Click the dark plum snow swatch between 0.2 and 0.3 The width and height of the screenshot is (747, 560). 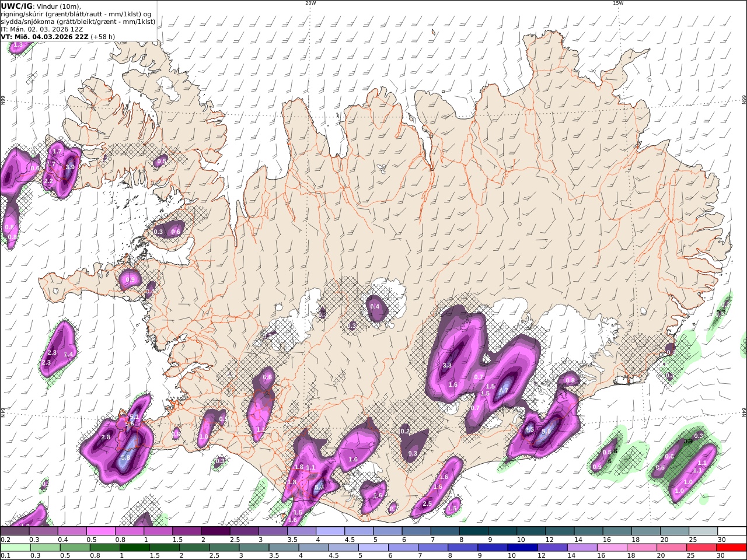point(15,531)
